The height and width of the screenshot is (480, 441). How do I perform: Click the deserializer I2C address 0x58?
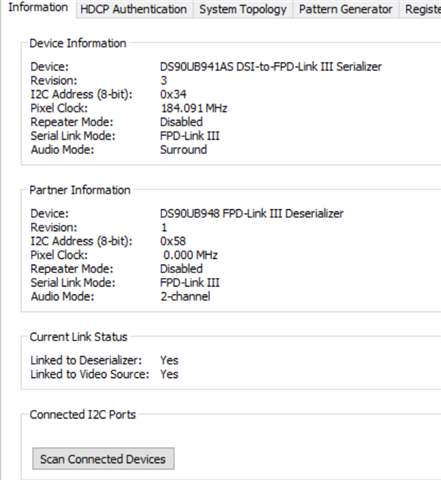[x=173, y=241]
